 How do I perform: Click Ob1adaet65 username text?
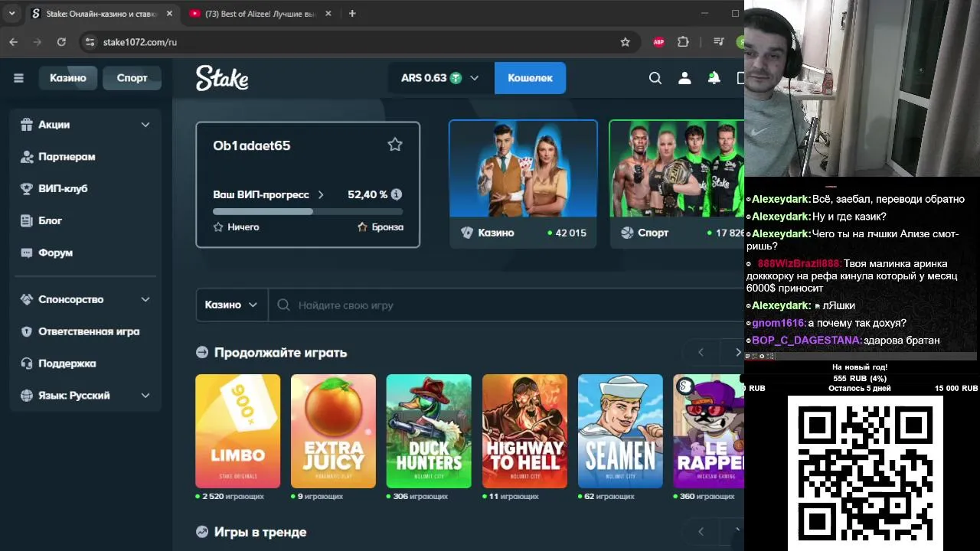pos(252,145)
